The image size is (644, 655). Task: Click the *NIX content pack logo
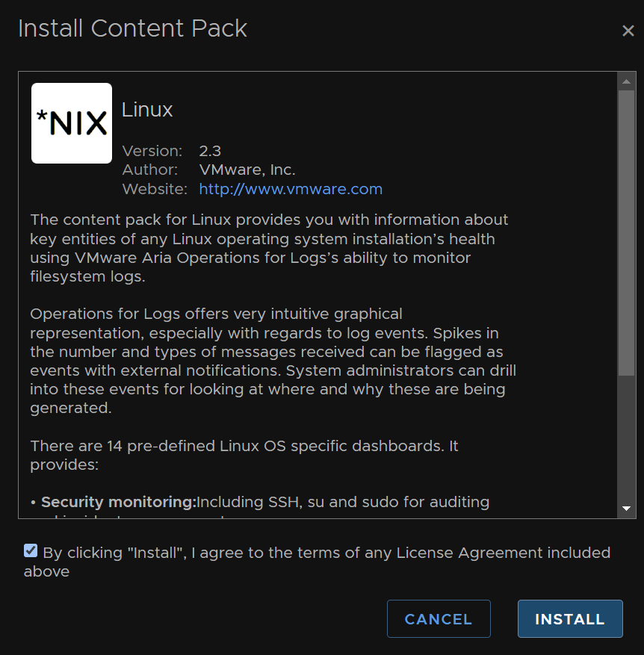point(72,123)
